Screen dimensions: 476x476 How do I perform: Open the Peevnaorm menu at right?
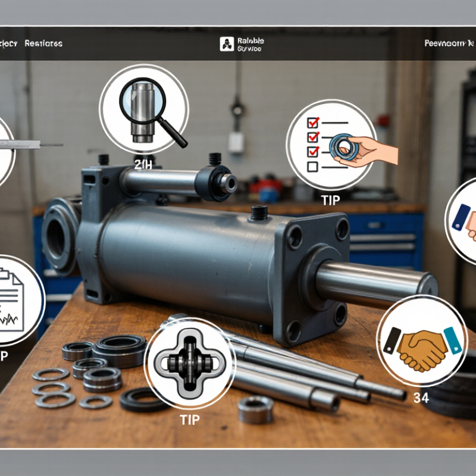coord(449,43)
